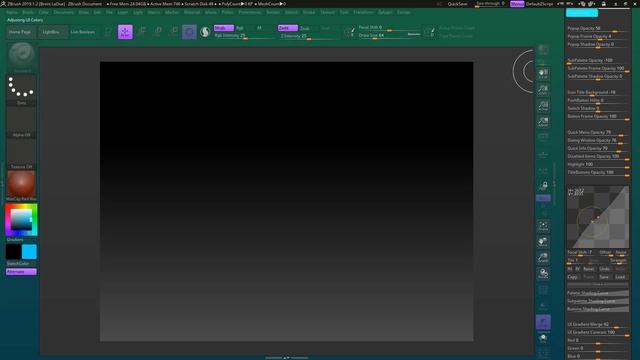This screenshot has height=360, width=640.
Task: Click the Rgb Intensity slider
Action: point(244,36)
